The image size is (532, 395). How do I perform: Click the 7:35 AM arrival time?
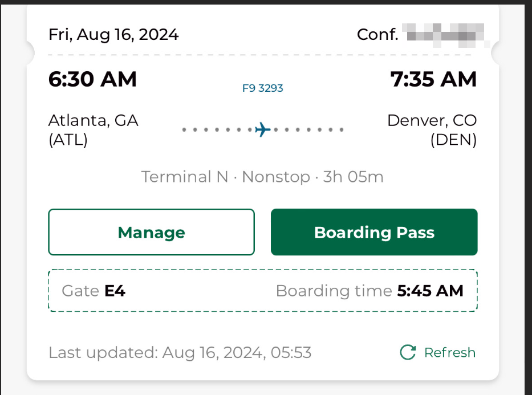click(x=433, y=79)
